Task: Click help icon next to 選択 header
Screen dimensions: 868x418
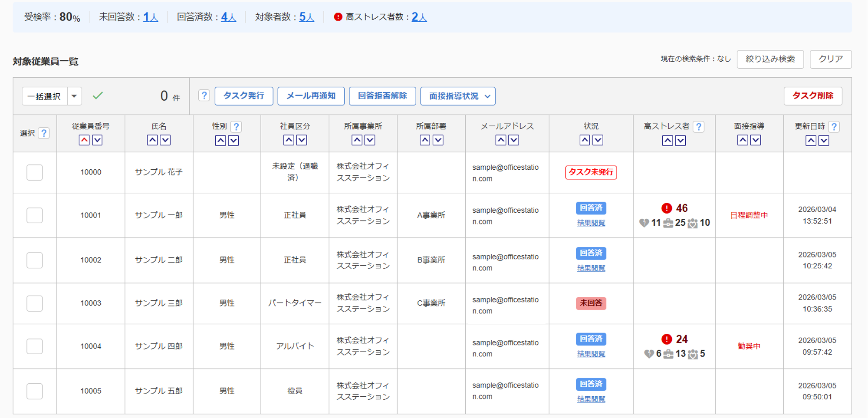Action: 44,133
